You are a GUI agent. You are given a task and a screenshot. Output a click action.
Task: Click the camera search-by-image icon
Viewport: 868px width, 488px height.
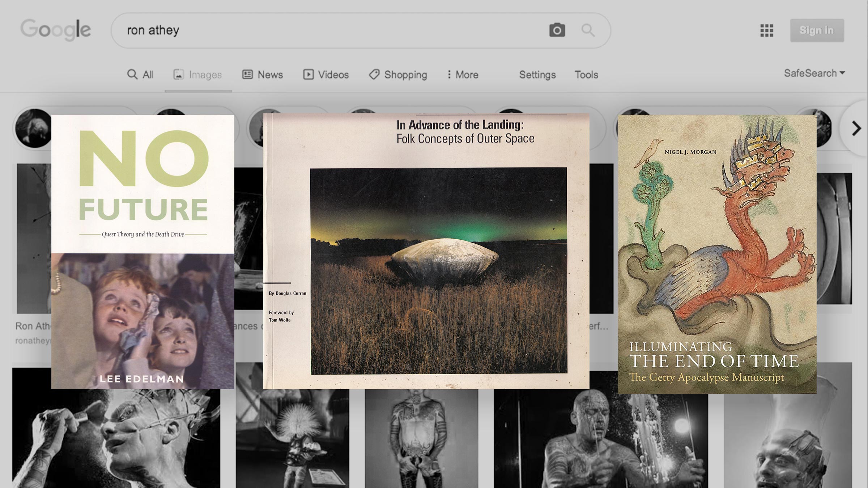(557, 30)
